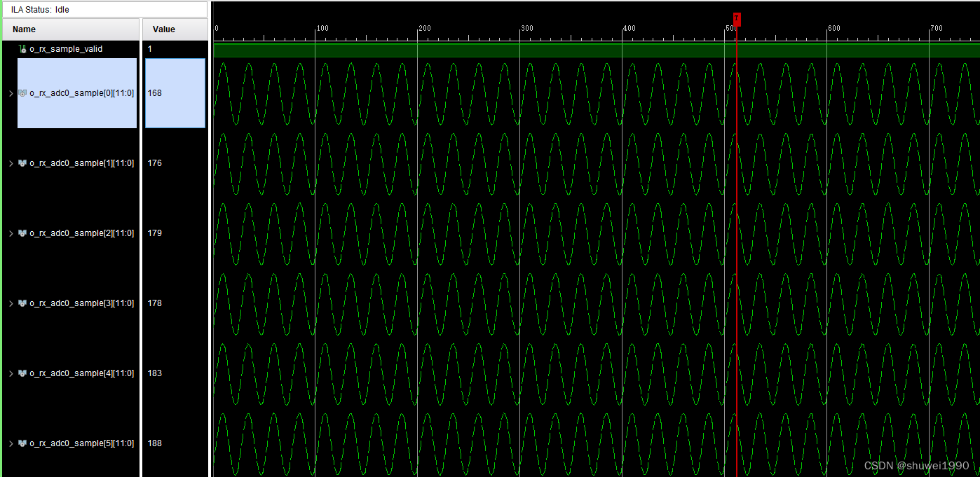Image resolution: width=980 pixels, height=477 pixels.
Task: Expand o_rx_adc0_sample[5][11:0] bus
Action: click(11, 443)
